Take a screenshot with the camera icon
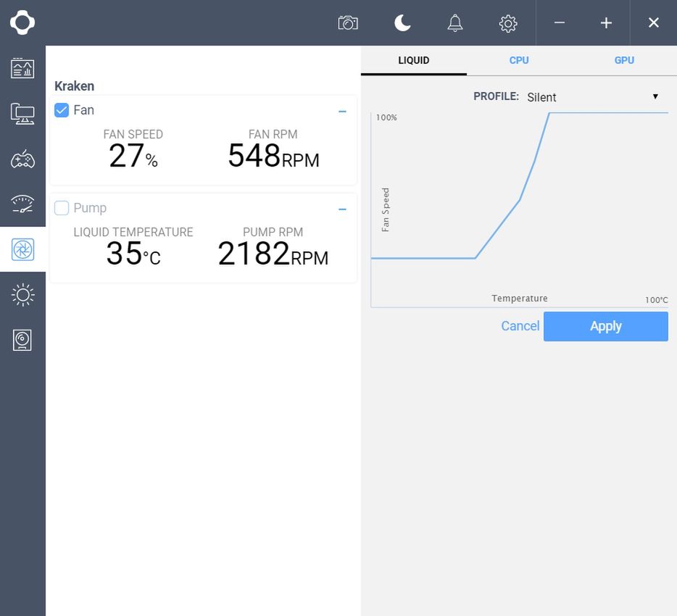 tap(348, 23)
